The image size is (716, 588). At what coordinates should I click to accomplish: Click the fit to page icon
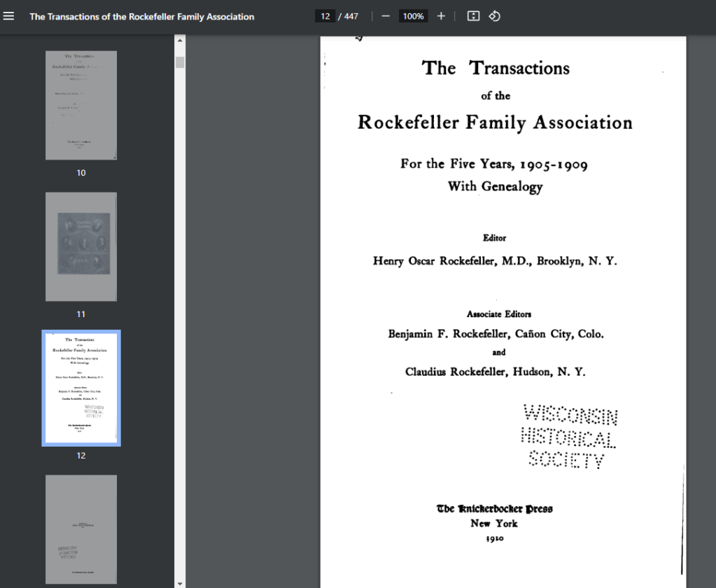(x=473, y=16)
